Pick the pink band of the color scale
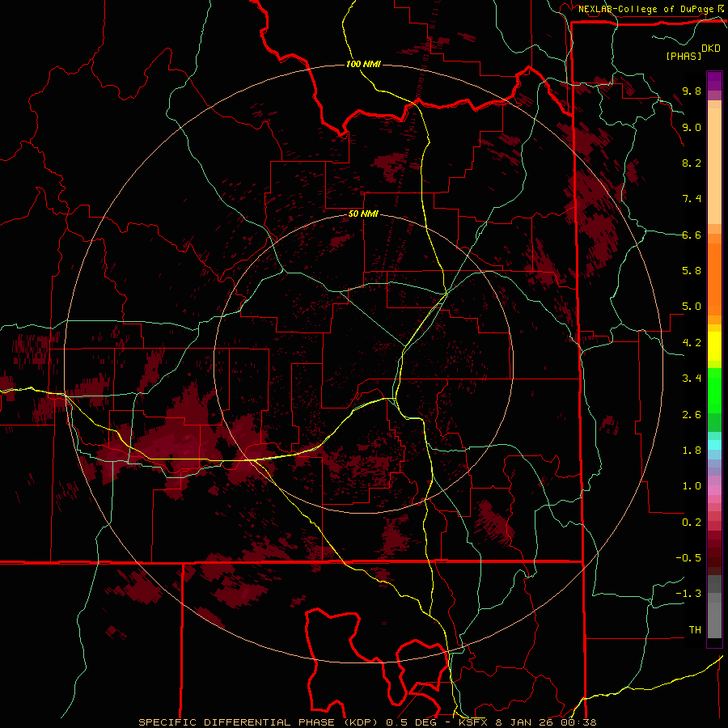 tap(714, 490)
